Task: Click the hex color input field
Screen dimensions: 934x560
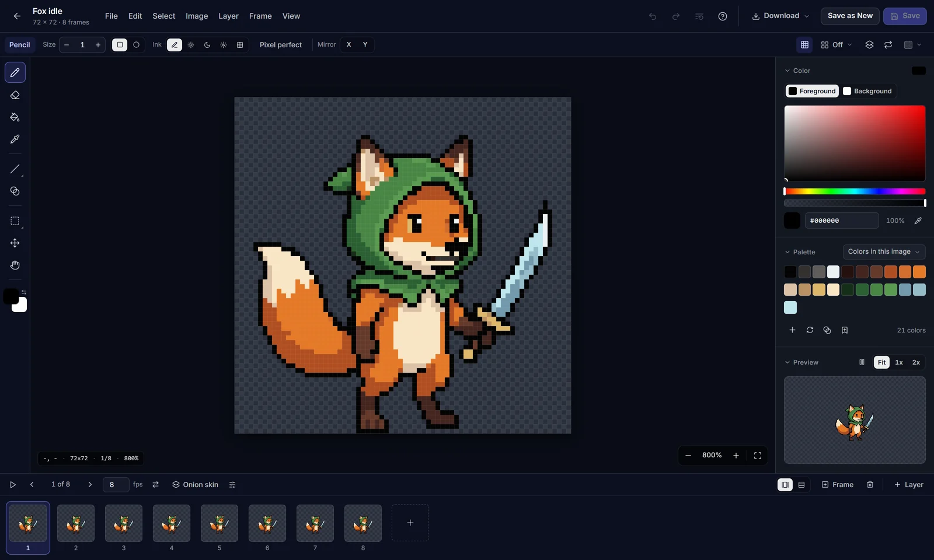Action: [x=842, y=220]
